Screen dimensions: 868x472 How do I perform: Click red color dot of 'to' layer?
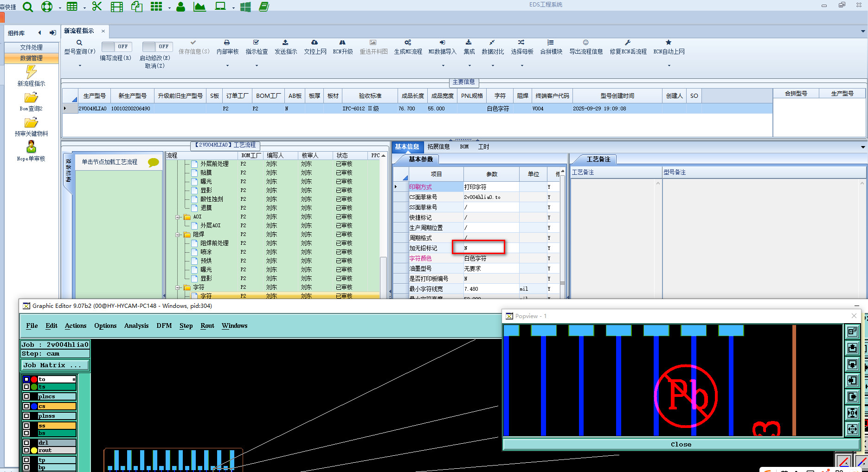pos(34,379)
